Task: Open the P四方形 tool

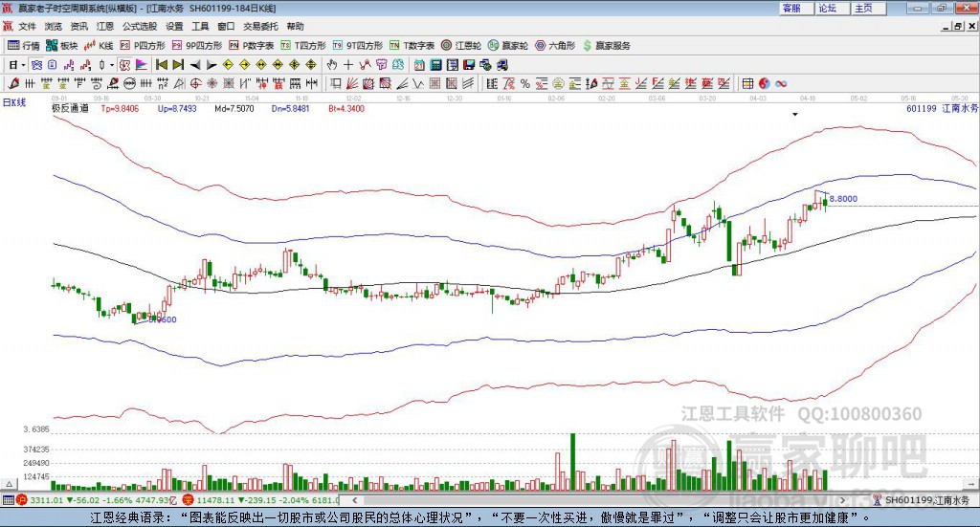Action: [143, 46]
